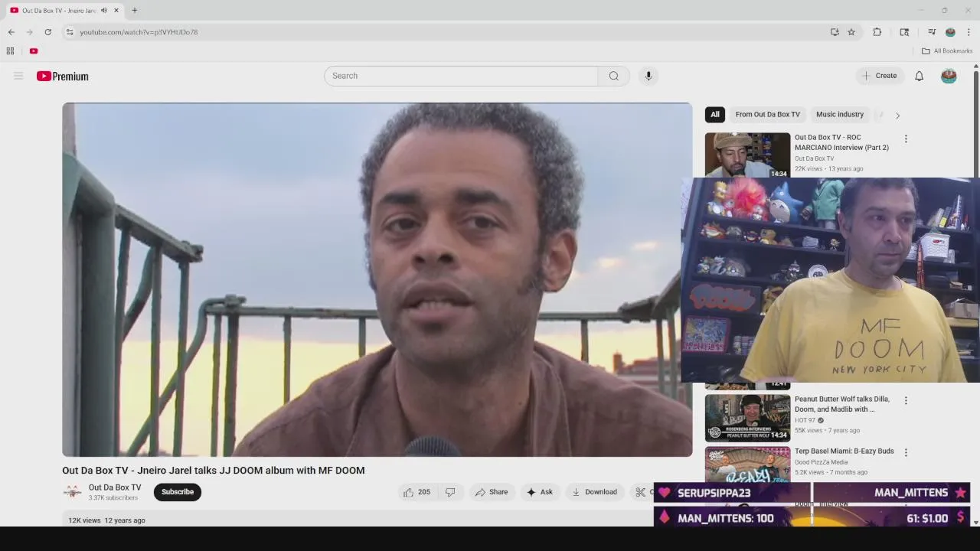This screenshot has height=551, width=980.
Task: Open the notifications bell
Action: [x=919, y=76]
